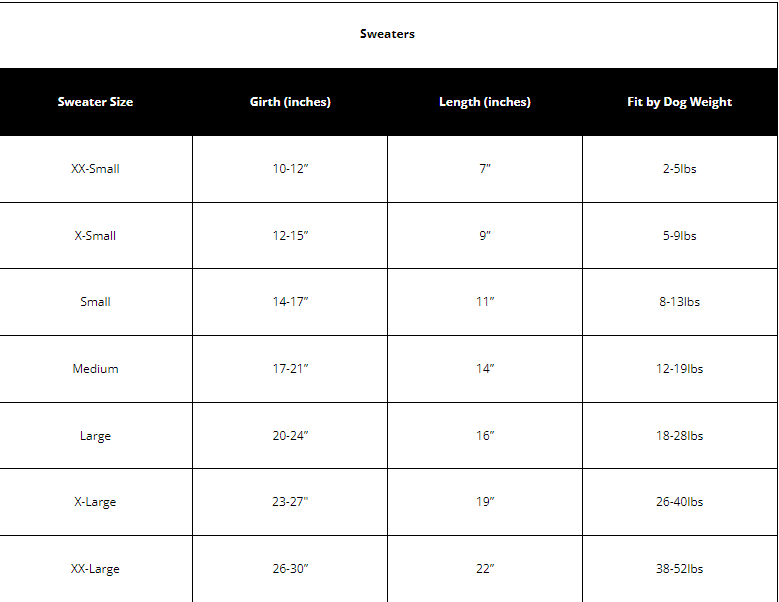Click the 8-13lbs weight value
This screenshot has width=779, height=602.
pyautogui.click(x=680, y=302)
